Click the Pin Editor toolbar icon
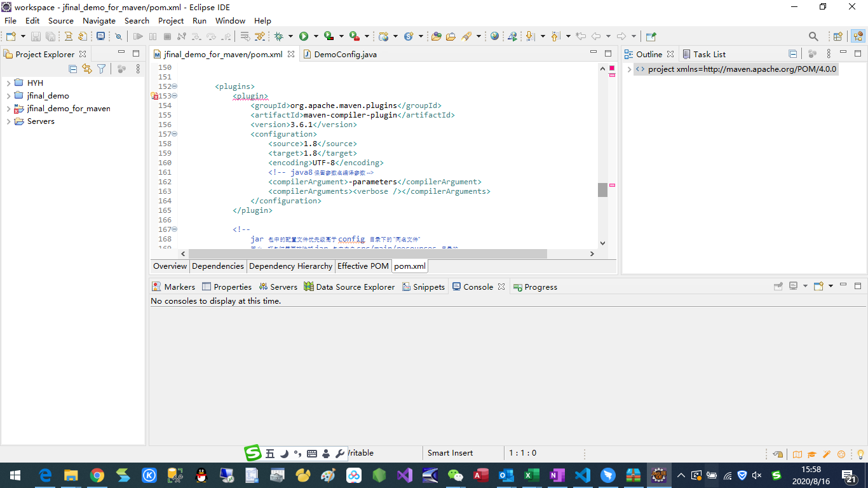 coord(651,37)
